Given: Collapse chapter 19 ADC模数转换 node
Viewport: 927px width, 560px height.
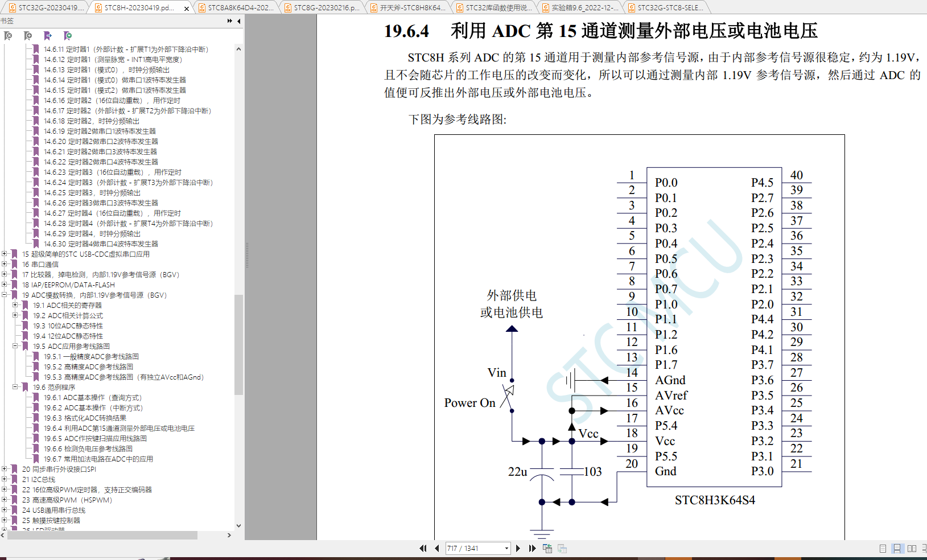Looking at the screenshot, I should tap(5, 295).
